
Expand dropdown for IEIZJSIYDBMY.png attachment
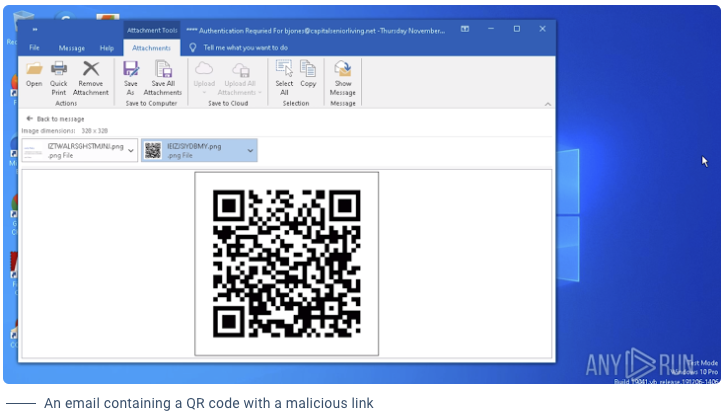click(250, 150)
